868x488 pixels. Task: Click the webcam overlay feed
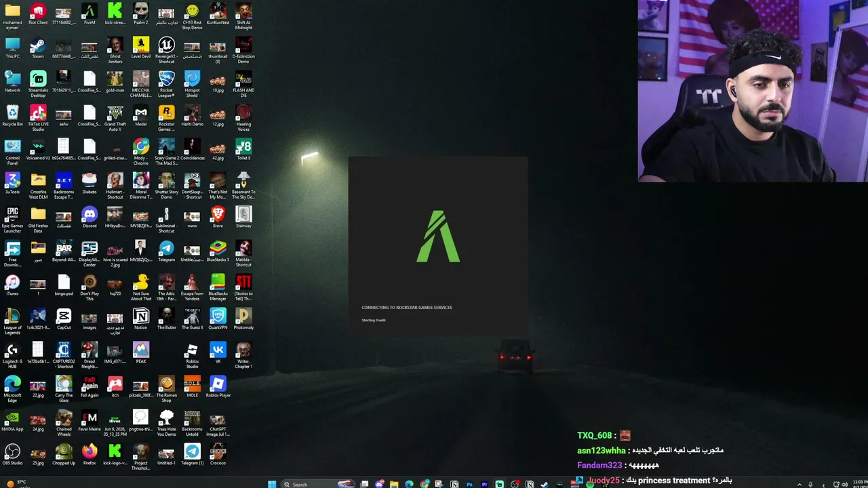click(x=753, y=91)
